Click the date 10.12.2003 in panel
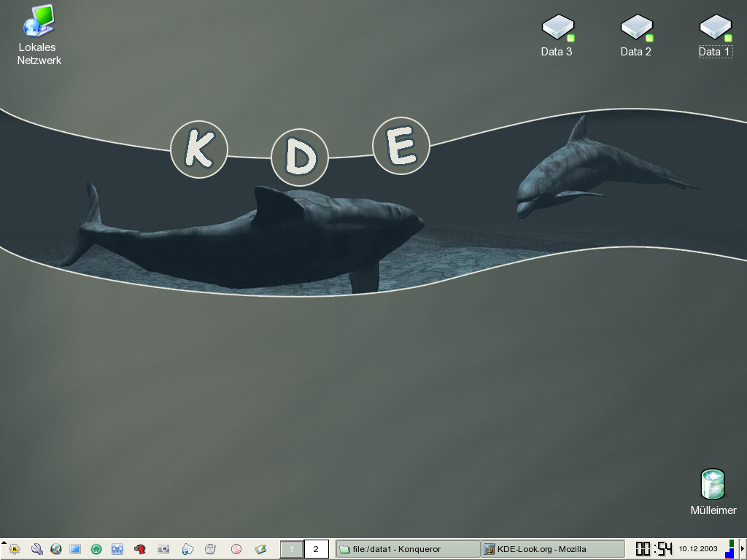Viewport: 747px width, 560px height. point(698,548)
